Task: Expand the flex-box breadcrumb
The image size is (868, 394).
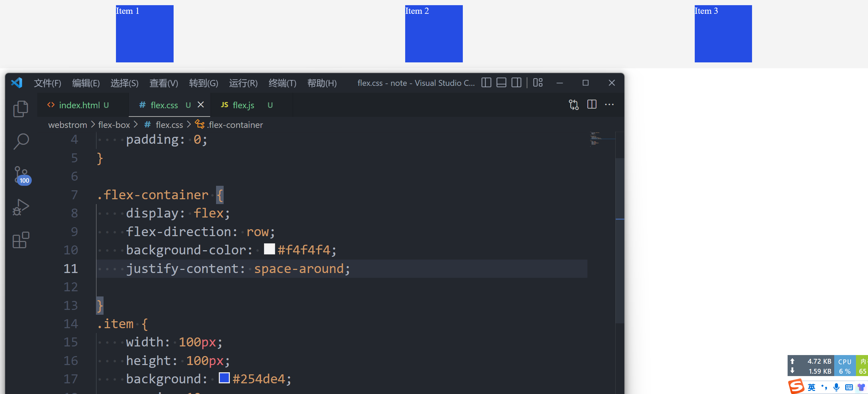Action: click(x=114, y=125)
